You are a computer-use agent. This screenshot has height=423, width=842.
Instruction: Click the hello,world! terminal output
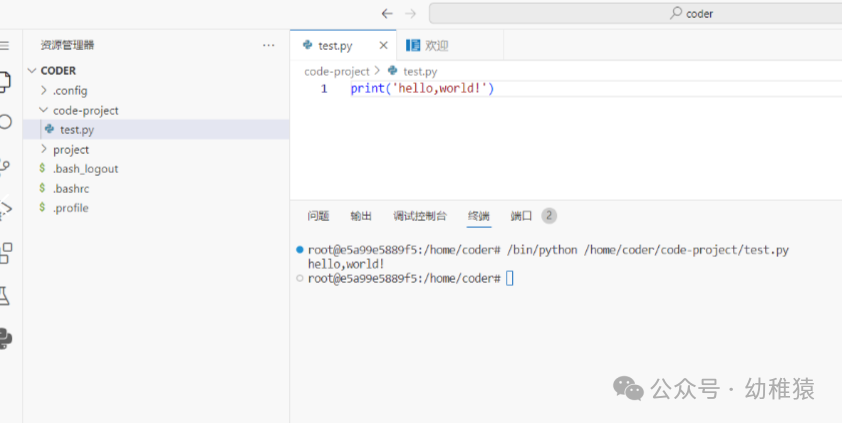coord(346,264)
